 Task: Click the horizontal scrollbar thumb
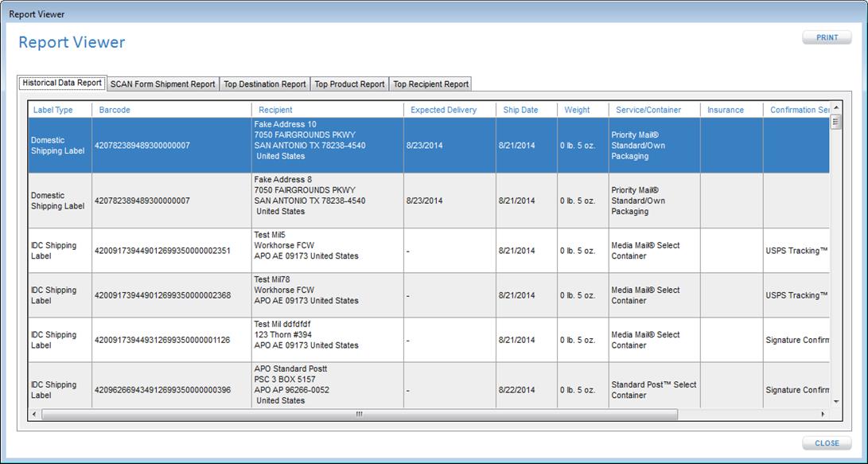pyautogui.click(x=360, y=414)
